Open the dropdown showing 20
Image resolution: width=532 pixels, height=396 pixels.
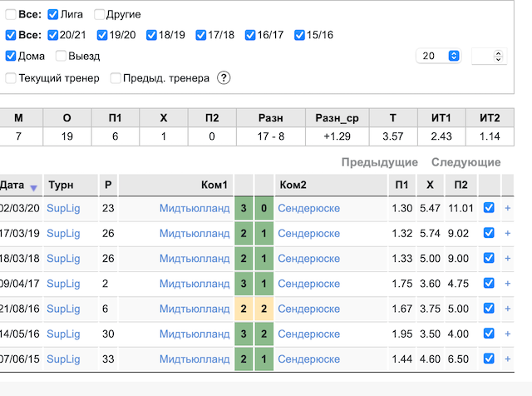(x=438, y=56)
